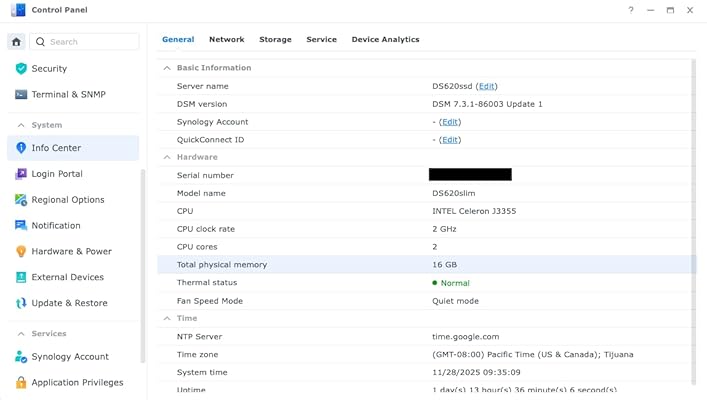This screenshot has width=707, height=400.
Task: Click Edit link for QuickConnect ID
Action: tap(450, 140)
